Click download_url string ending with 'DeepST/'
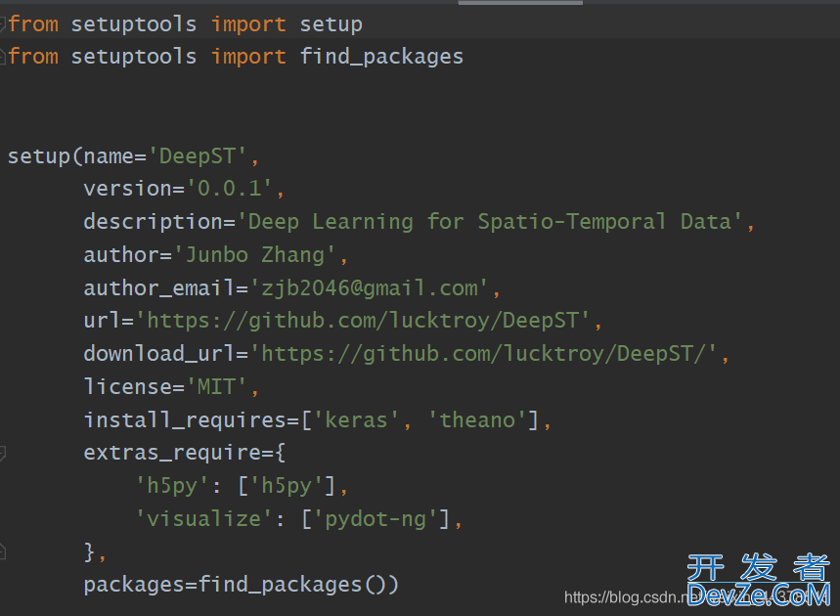This screenshot has height=616, width=840. pyautogui.click(x=483, y=354)
